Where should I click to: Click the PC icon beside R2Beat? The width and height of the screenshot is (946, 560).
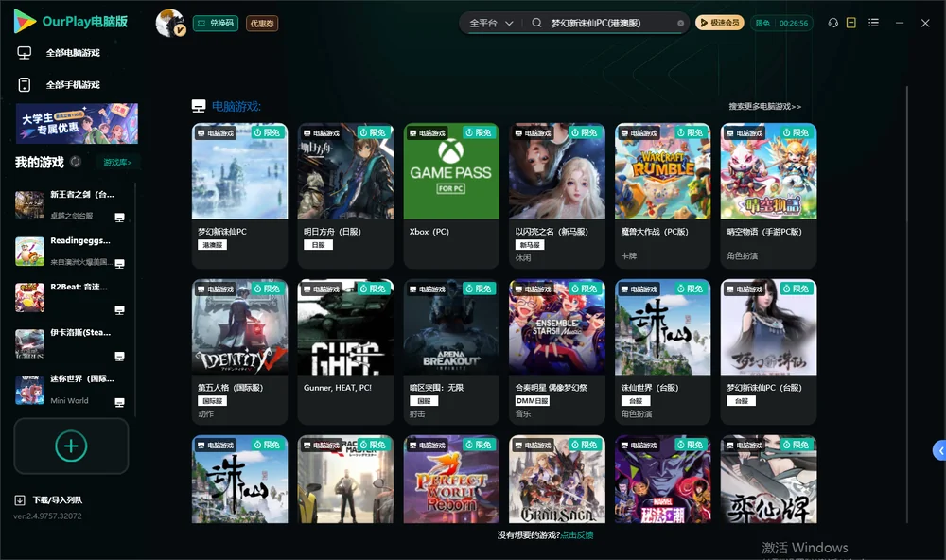(x=119, y=310)
